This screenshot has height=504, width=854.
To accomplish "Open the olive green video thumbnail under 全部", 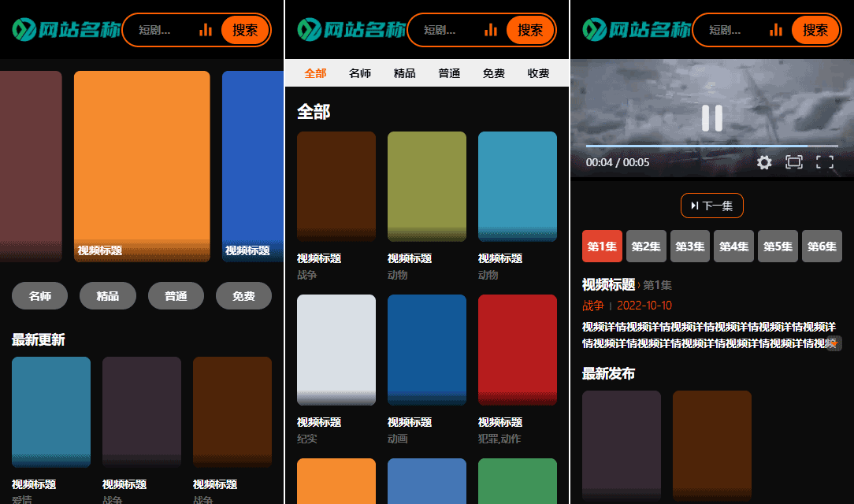I will [427, 186].
